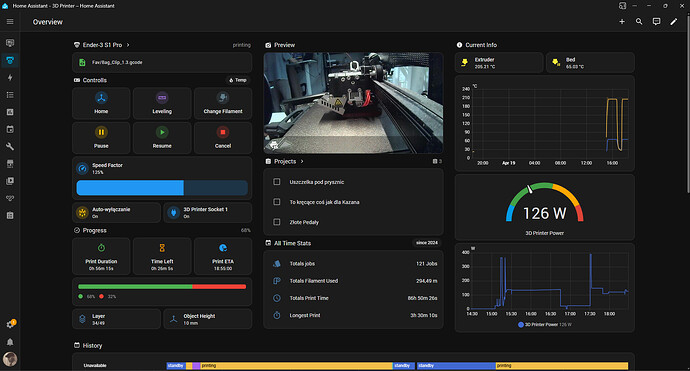Open the Print ETA clock tile
The height and width of the screenshot is (371, 690).
tap(223, 257)
